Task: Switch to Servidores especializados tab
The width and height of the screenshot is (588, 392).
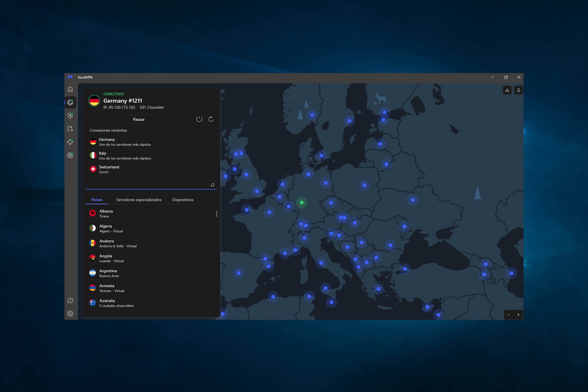Action: point(139,200)
